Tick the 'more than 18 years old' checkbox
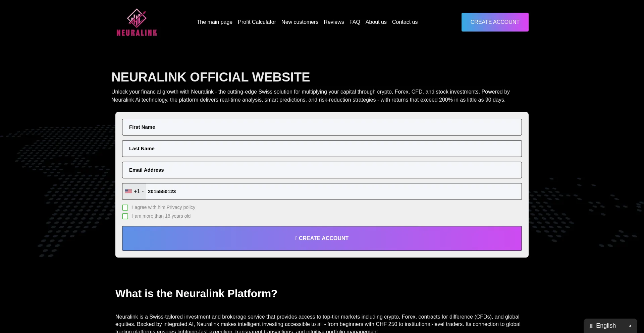 tap(125, 216)
